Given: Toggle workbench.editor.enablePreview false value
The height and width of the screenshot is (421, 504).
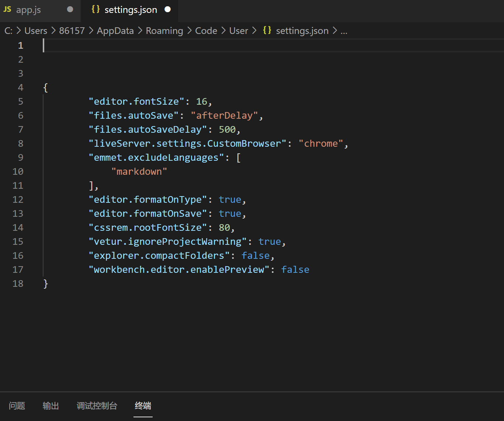Looking at the screenshot, I should [x=295, y=269].
